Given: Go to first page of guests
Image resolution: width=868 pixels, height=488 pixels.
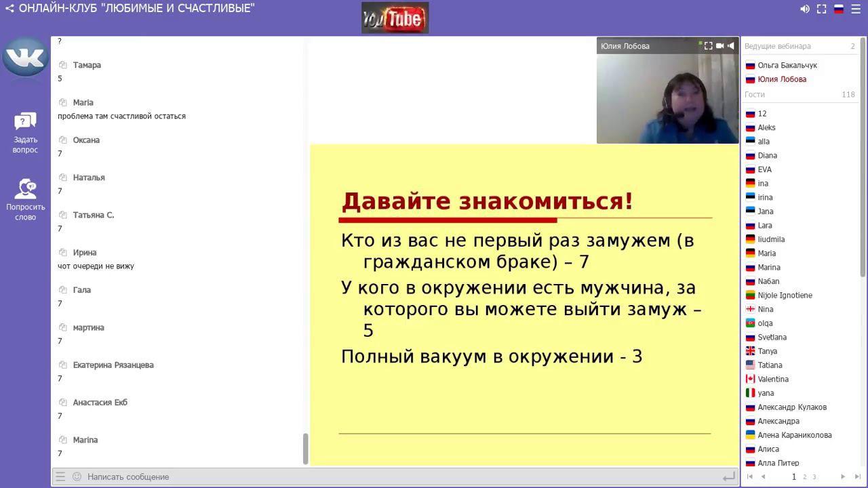Looking at the screenshot, I should coord(750,476).
